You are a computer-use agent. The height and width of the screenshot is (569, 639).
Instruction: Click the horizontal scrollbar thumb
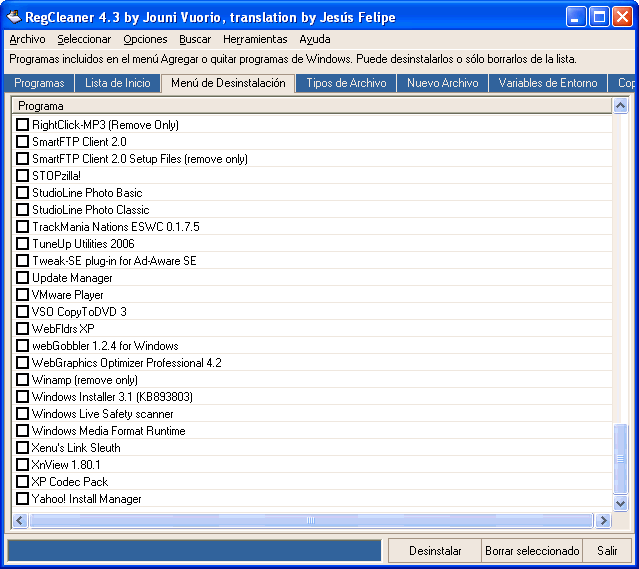[311, 520]
